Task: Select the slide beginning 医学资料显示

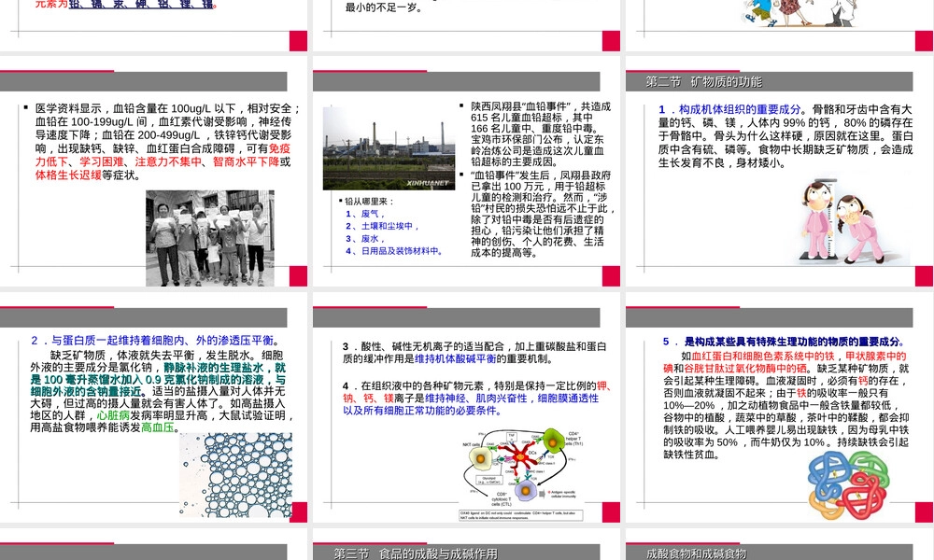Action: [154, 172]
